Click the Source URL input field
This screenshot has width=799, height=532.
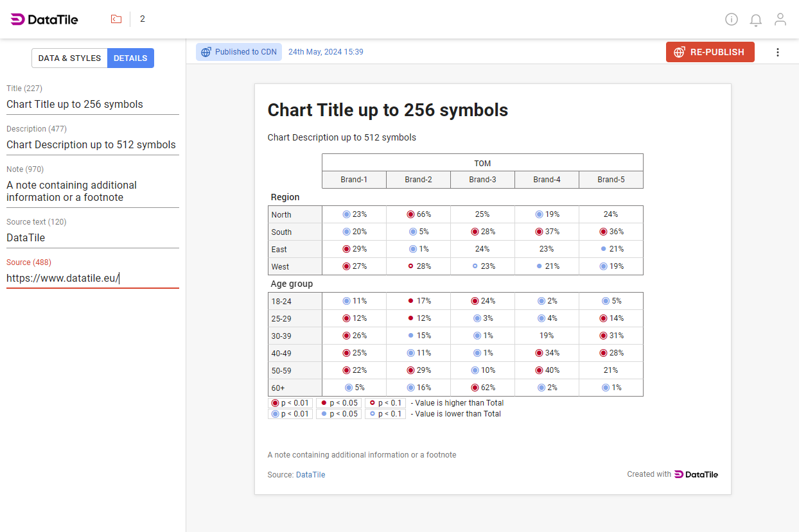point(63,278)
